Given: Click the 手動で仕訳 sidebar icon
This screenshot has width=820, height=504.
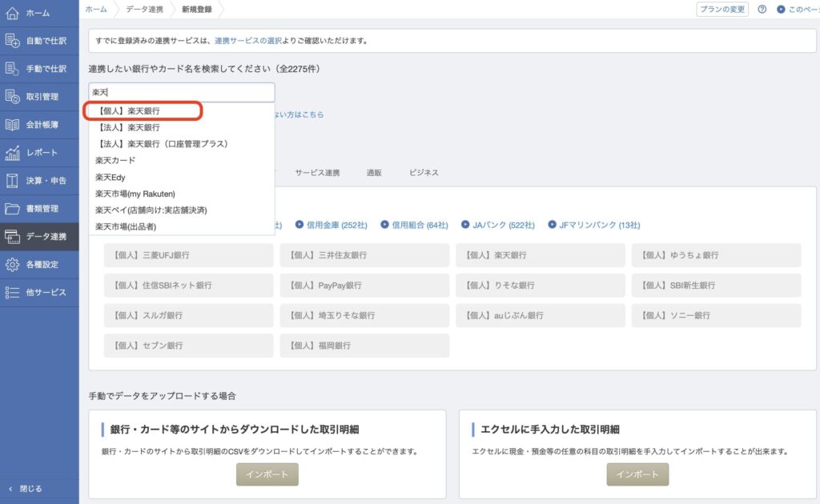Looking at the screenshot, I should [12, 69].
